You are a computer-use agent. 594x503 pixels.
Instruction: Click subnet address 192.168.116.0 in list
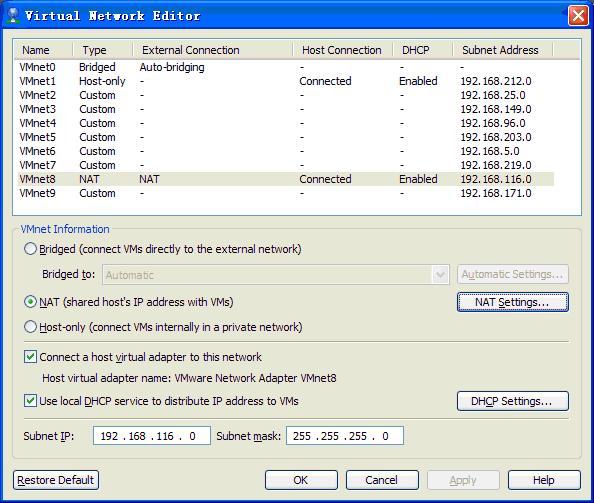(x=496, y=179)
